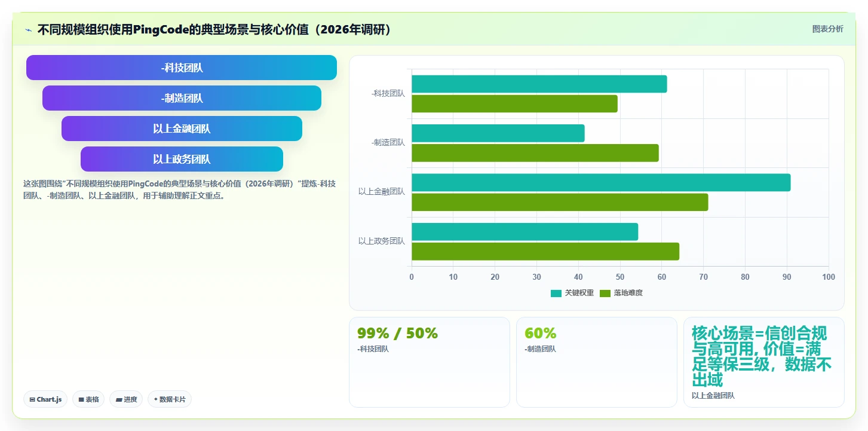The height and width of the screenshot is (431, 868).
Task: Select the -科技团队 funnel bar
Action: tap(182, 68)
